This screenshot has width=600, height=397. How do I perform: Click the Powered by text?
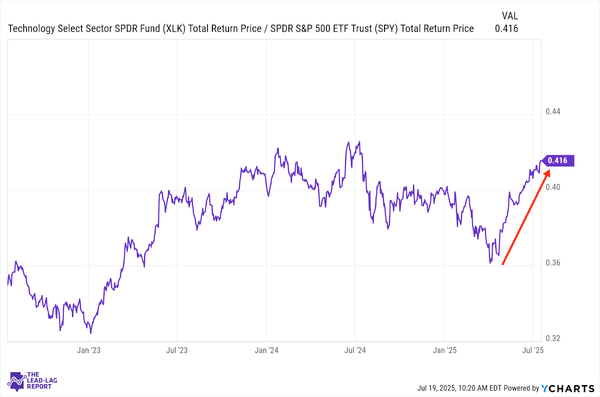pyautogui.click(x=521, y=388)
